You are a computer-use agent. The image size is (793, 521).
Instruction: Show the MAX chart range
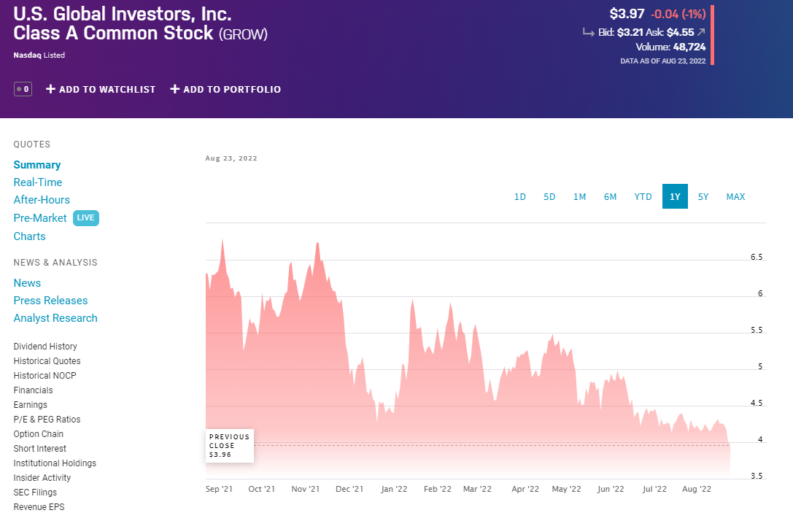735,197
